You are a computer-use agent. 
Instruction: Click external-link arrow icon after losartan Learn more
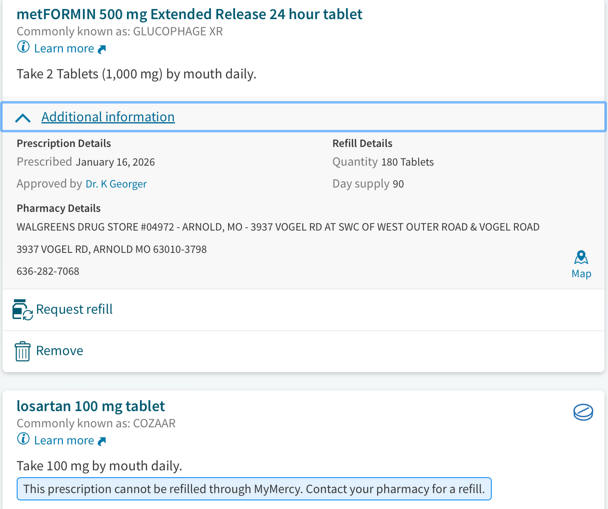[x=102, y=441]
